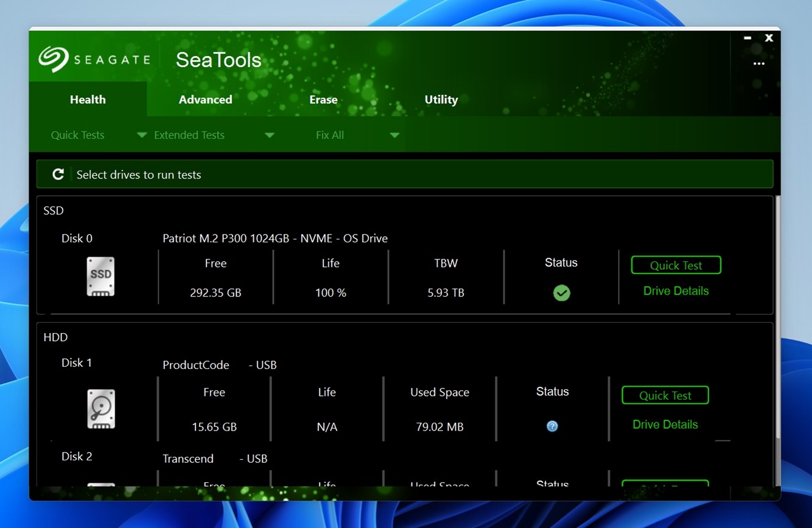Open the Utility tab
This screenshot has height=528, width=812.
[x=441, y=99]
